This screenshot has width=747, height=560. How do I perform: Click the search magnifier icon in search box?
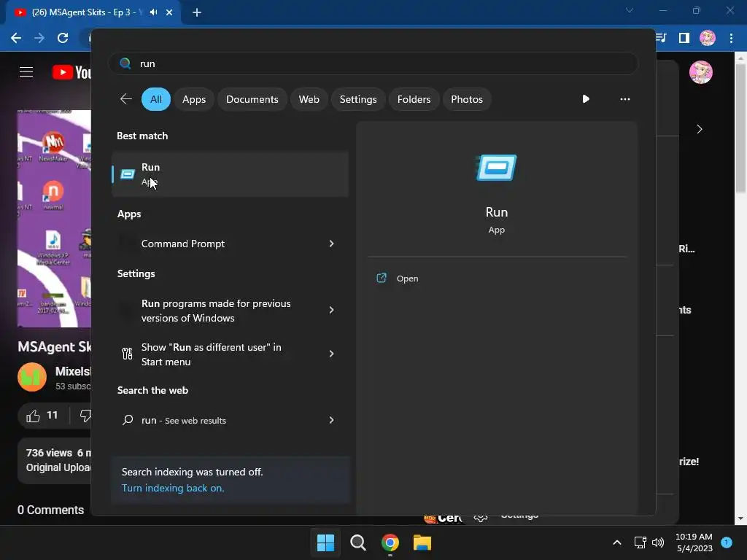click(125, 63)
